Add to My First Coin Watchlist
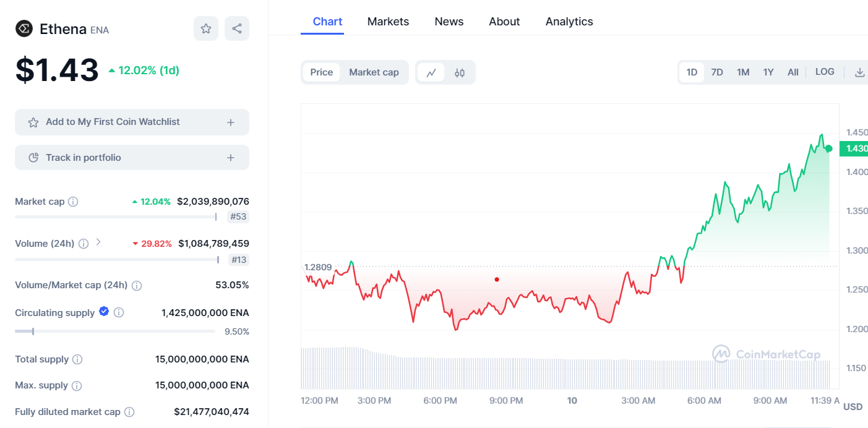 pyautogui.click(x=132, y=122)
